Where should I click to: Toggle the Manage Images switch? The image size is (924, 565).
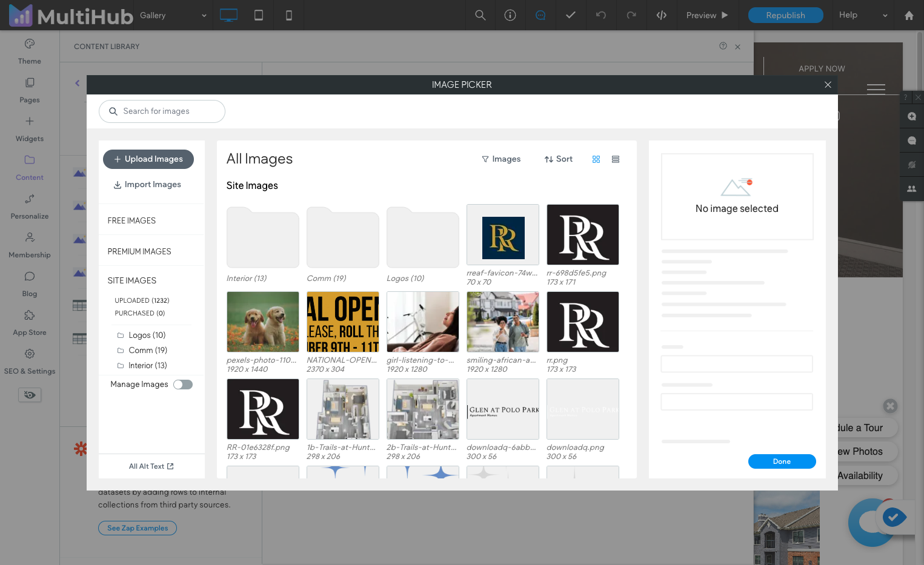click(x=183, y=385)
